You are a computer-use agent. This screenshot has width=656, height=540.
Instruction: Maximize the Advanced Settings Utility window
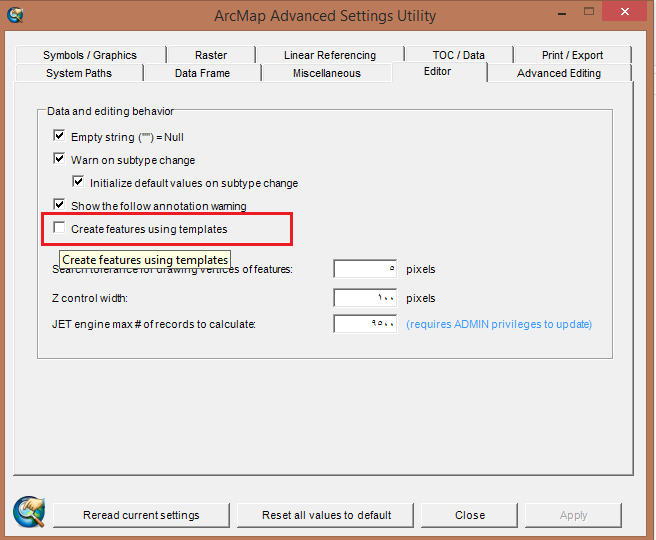click(589, 12)
